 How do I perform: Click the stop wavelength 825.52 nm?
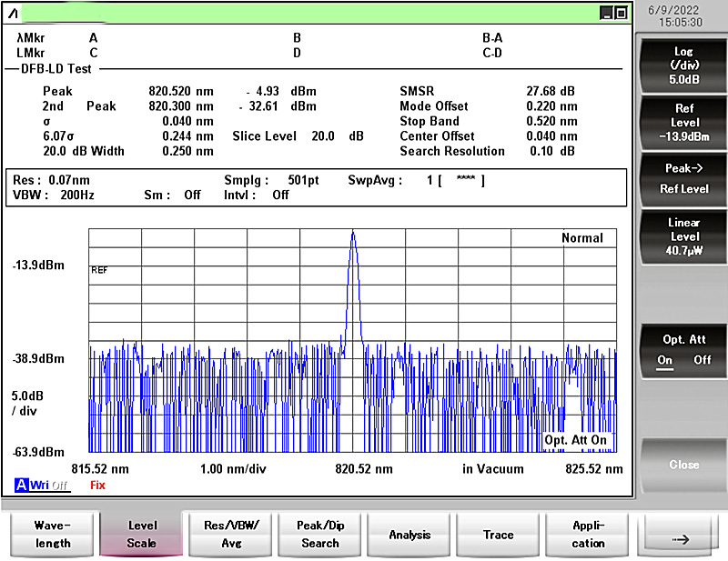click(x=594, y=469)
